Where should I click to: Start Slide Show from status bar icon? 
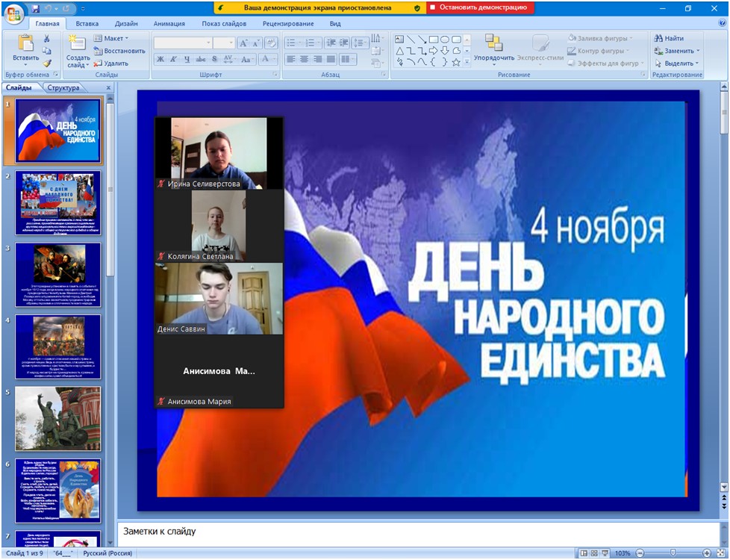point(605,553)
